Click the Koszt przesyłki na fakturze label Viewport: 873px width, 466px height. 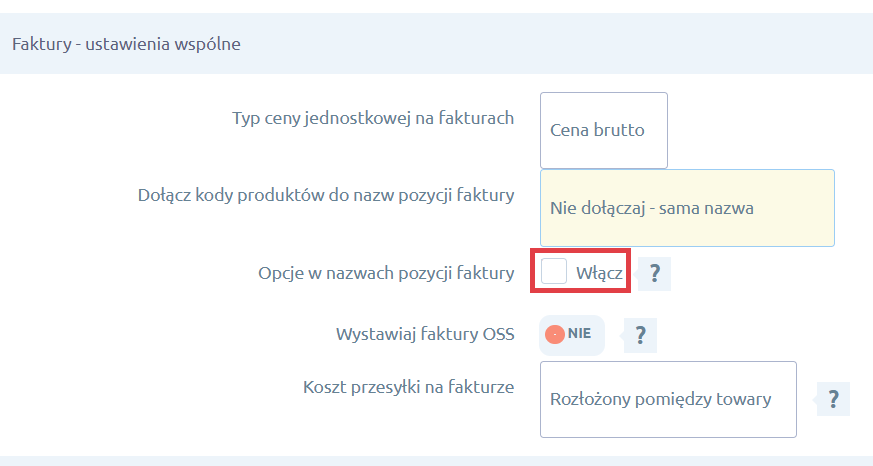click(x=408, y=387)
